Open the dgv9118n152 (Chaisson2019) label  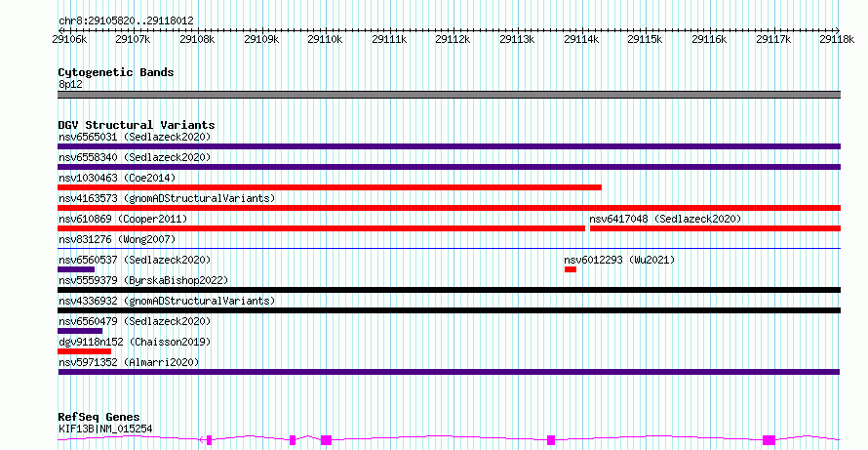pyautogui.click(x=135, y=342)
